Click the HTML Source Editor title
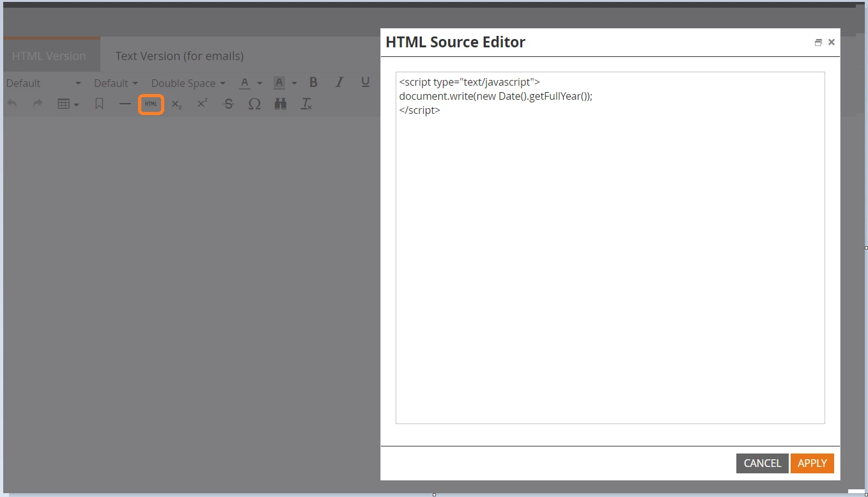Image resolution: width=868 pixels, height=497 pixels. tap(456, 42)
